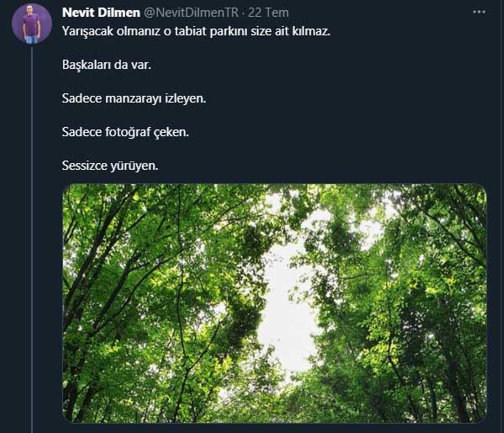Click the line Sadece fotoğraf çeken.

point(125,131)
